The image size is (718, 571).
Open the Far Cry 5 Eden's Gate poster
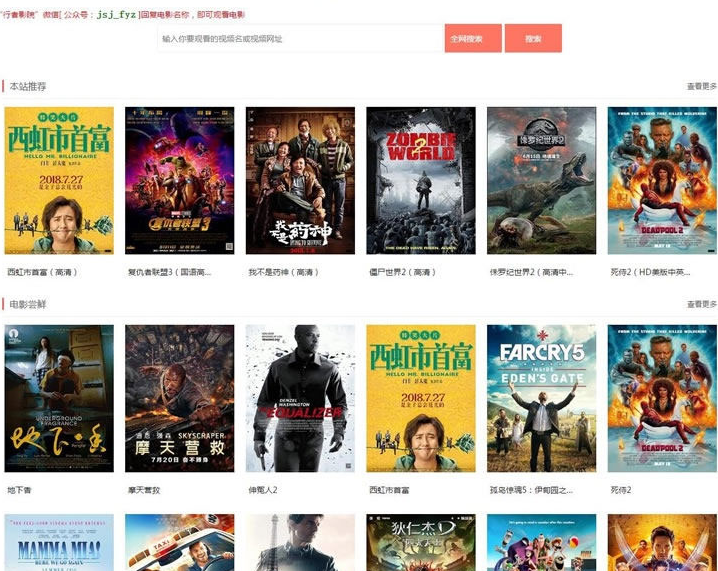pos(542,398)
